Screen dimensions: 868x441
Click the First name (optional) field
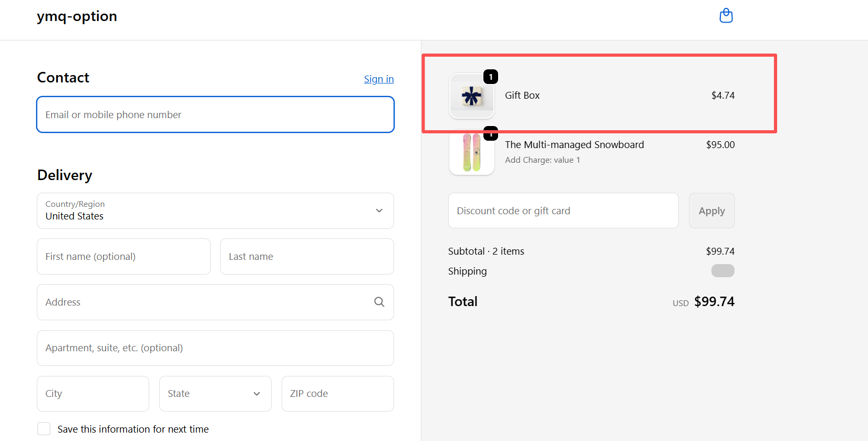[123, 257]
